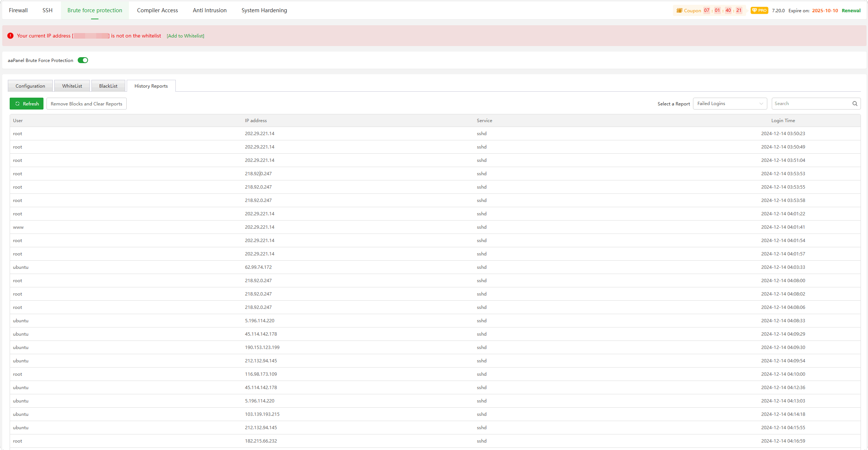868x450 pixels.
Task: Go to the Firewall menu tab
Action: pos(18,10)
